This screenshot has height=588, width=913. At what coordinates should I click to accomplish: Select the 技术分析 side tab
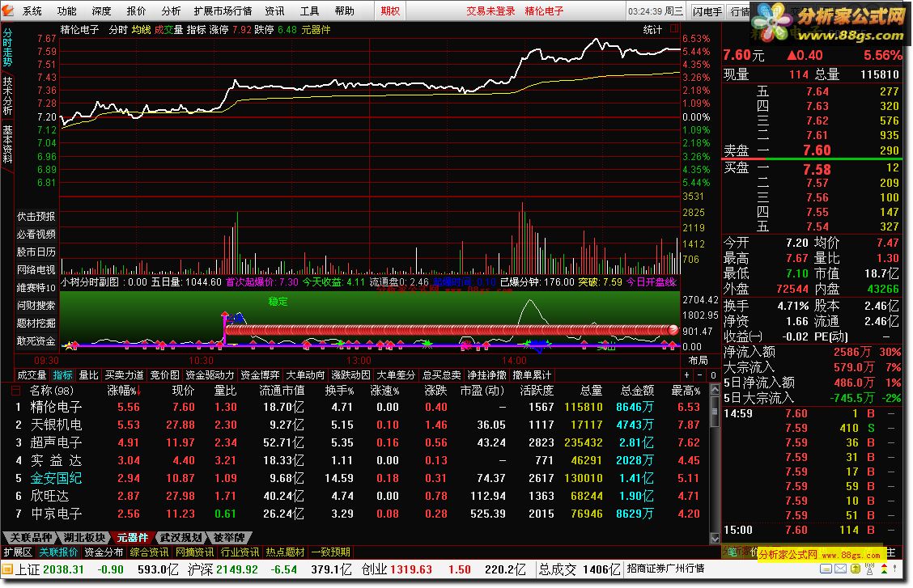point(7,95)
